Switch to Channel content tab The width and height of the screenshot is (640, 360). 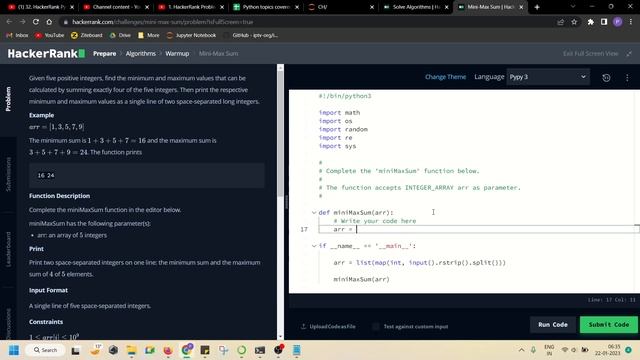[116, 7]
